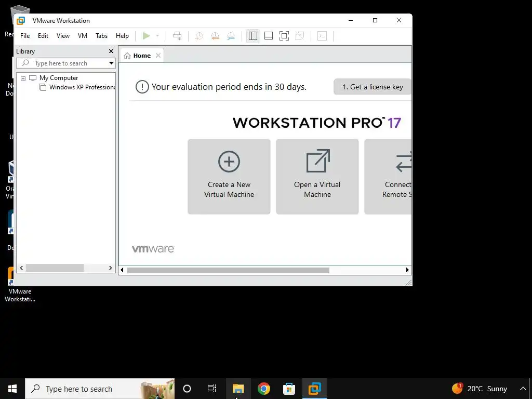Open the library search filter dropdown
Viewport: 532px width, 399px height.
click(x=111, y=63)
